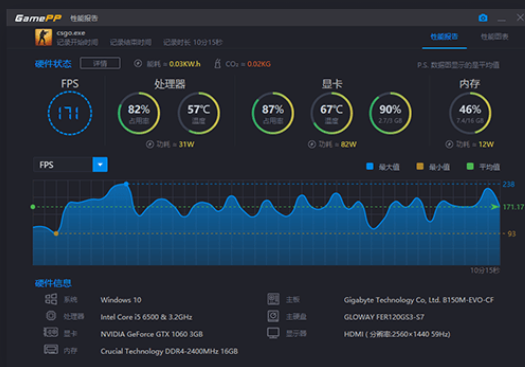Click the peak 238 FPS marker on chart
The image size is (525, 367).
pyautogui.click(x=126, y=184)
